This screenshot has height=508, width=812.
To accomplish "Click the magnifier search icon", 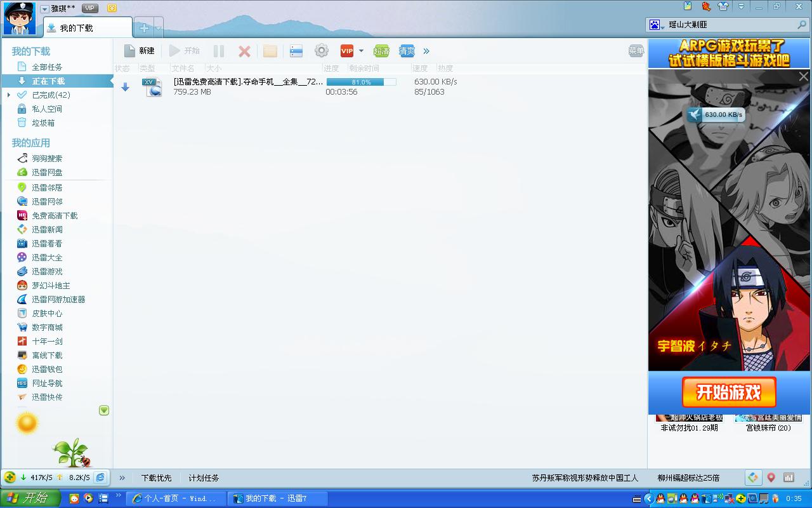I will tap(802, 25).
